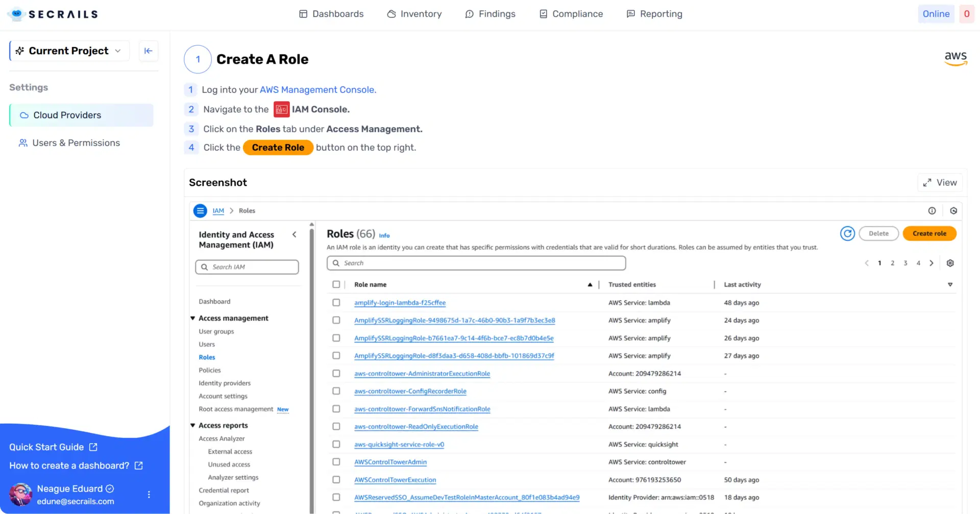Click the sparkle icon beside Current Project

point(20,51)
